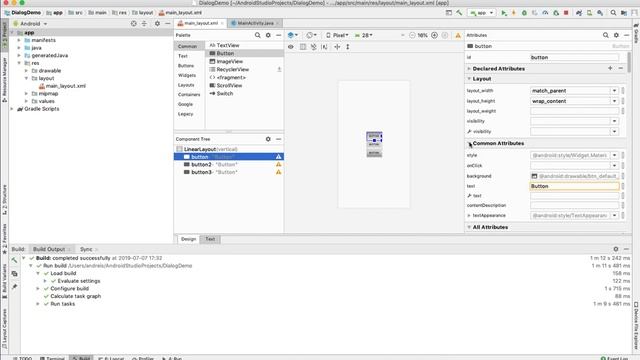Switch to the MainActivity.java tab

tap(255, 23)
